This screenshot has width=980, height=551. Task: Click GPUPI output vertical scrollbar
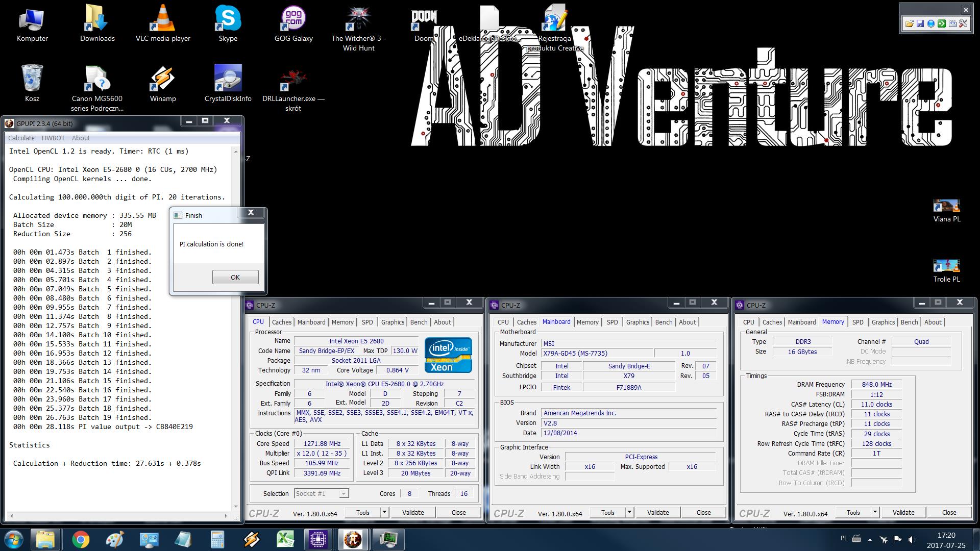(x=236, y=329)
